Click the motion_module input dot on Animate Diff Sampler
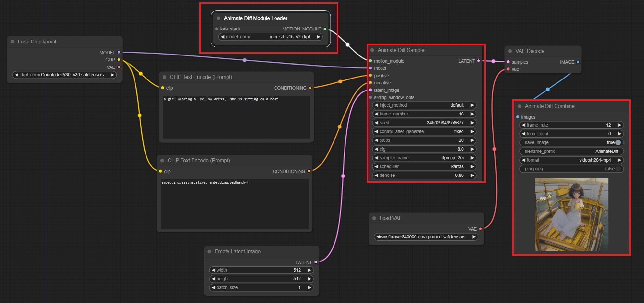Viewport: 644px width, 303px height. pyautogui.click(x=370, y=61)
